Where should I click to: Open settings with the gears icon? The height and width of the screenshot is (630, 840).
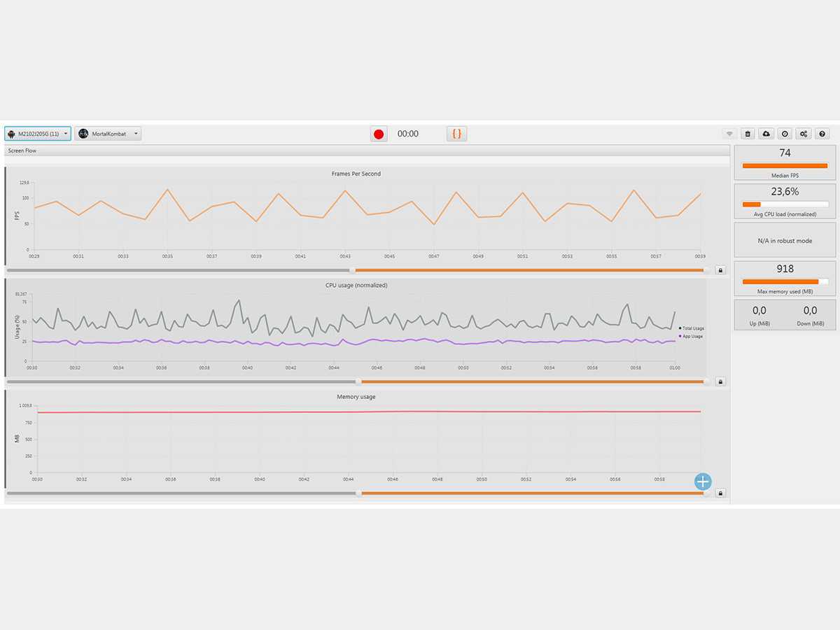coord(804,134)
